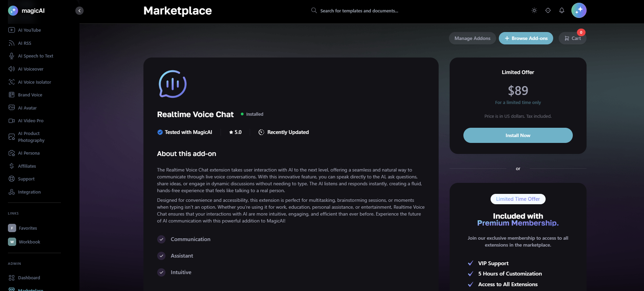This screenshot has width=644, height=291.
Task: Click the Browse Add-ons button
Action: pyautogui.click(x=526, y=38)
